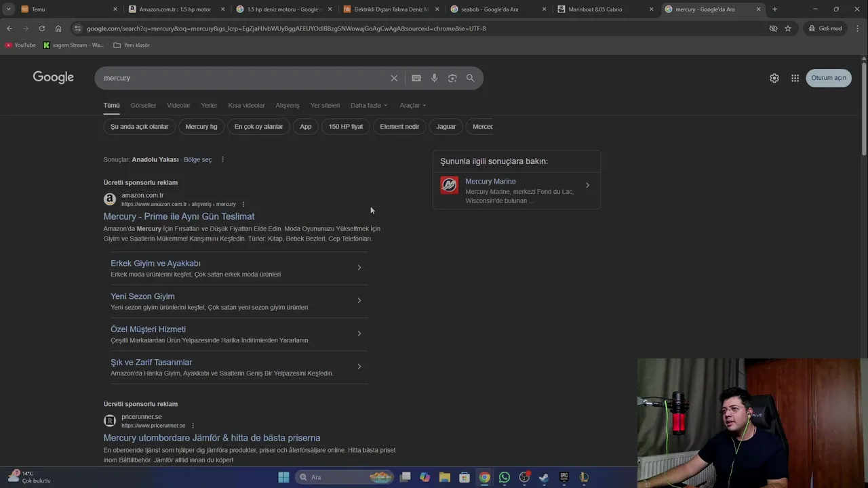Select '150 HP fiyat' filter chip
This screenshot has width=868, height=488.
tap(346, 127)
